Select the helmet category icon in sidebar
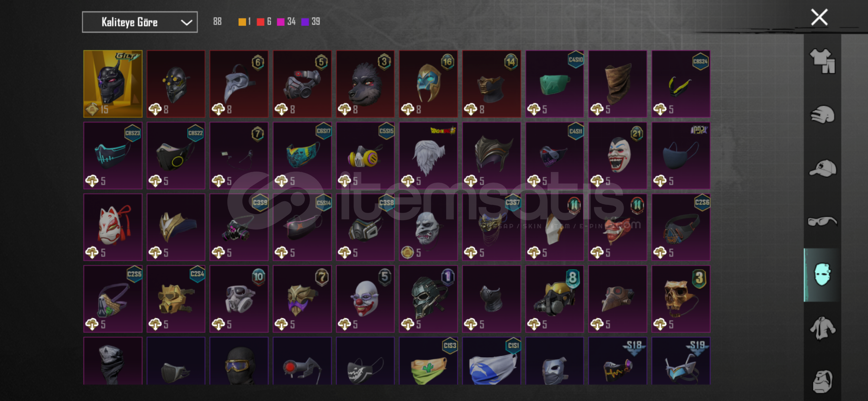The width and height of the screenshot is (868, 401). click(822, 114)
